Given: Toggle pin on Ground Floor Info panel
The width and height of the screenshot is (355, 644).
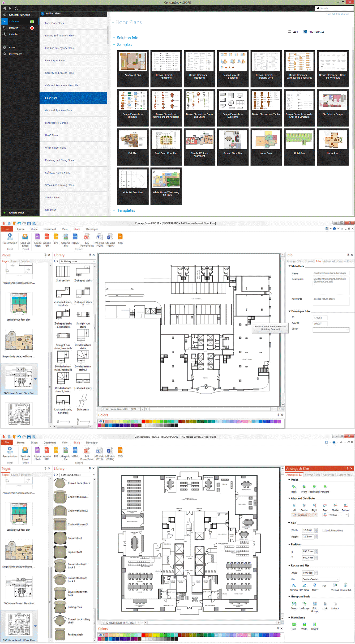Looking at the screenshot, I should pos(348,255).
